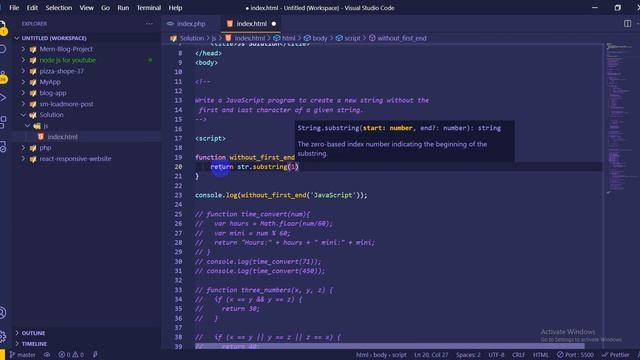Click the script icon in breadcrumb

click(339, 38)
